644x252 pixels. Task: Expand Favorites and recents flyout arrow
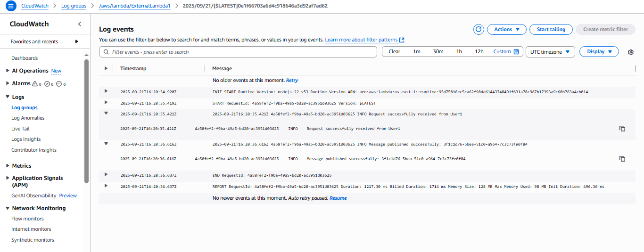[x=77, y=41]
